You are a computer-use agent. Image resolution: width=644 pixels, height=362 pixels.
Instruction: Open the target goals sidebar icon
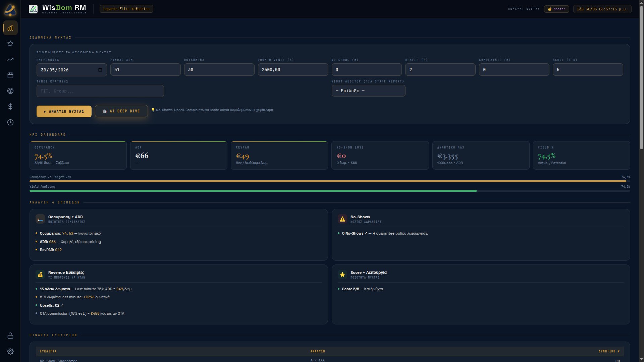pyautogui.click(x=10, y=91)
